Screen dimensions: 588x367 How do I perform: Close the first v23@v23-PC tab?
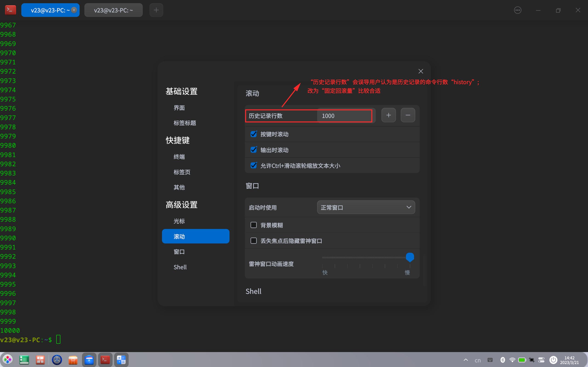(74, 10)
